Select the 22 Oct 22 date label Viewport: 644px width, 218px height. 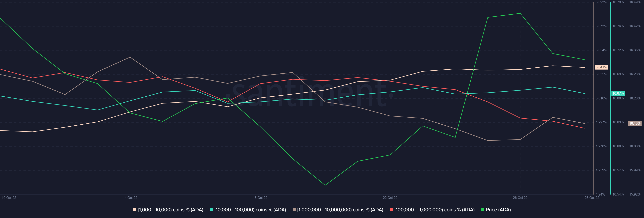click(390, 198)
